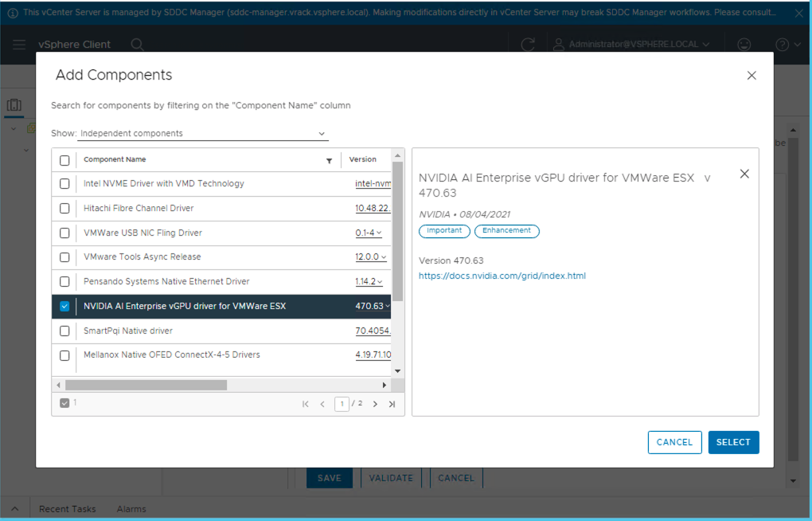Select the SmartPqi Native driver row text
Screen dimensions: 812x521
tap(128, 331)
